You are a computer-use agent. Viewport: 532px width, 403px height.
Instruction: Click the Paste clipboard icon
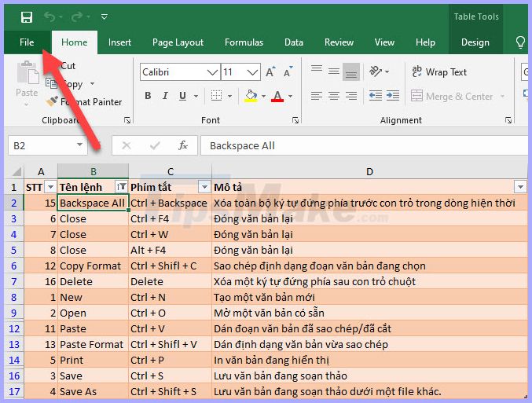(x=28, y=72)
